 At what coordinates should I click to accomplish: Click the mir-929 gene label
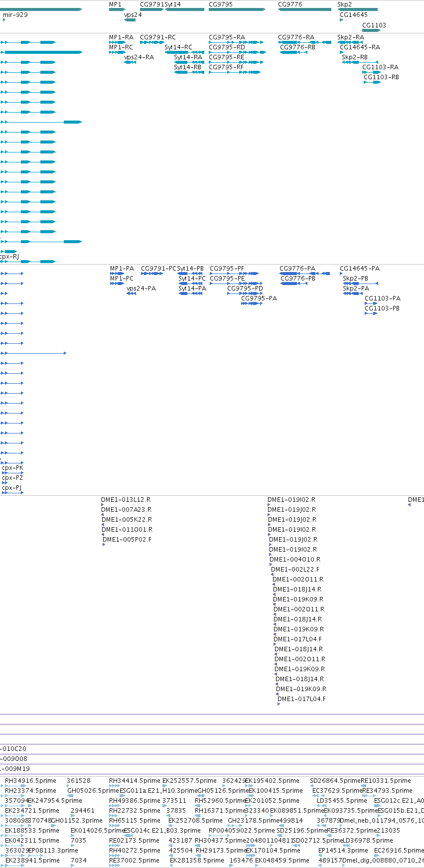pos(15,15)
